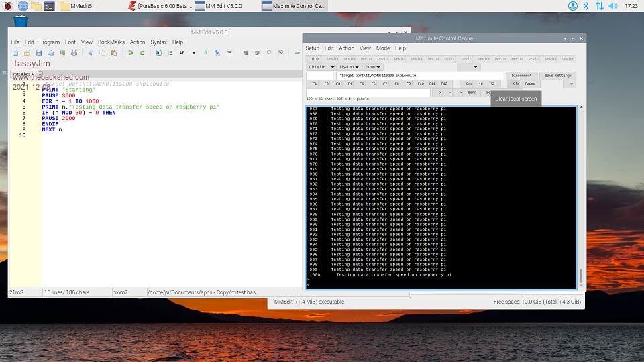Select the pico device tab
The image size is (644, 362).
coord(315,59)
